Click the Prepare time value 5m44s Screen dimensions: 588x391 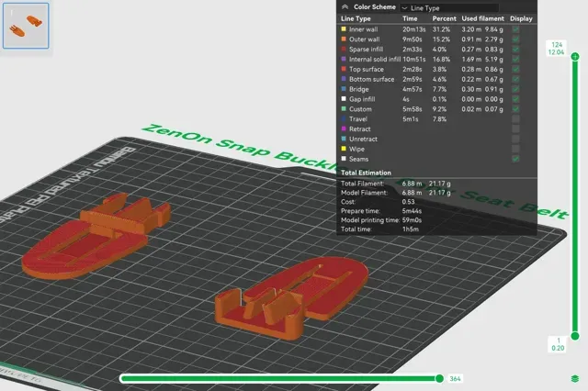pyautogui.click(x=412, y=211)
